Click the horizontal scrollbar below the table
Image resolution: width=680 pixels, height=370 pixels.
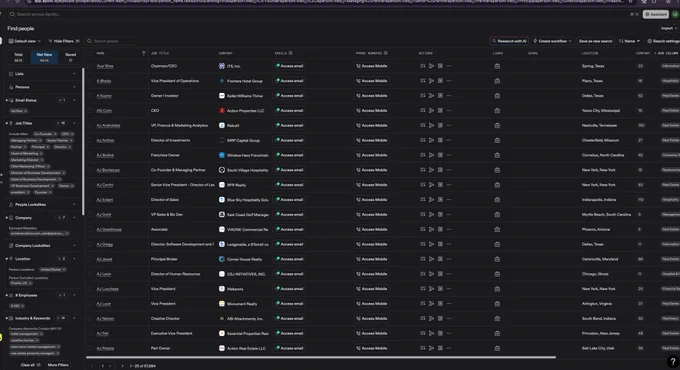coord(321,357)
